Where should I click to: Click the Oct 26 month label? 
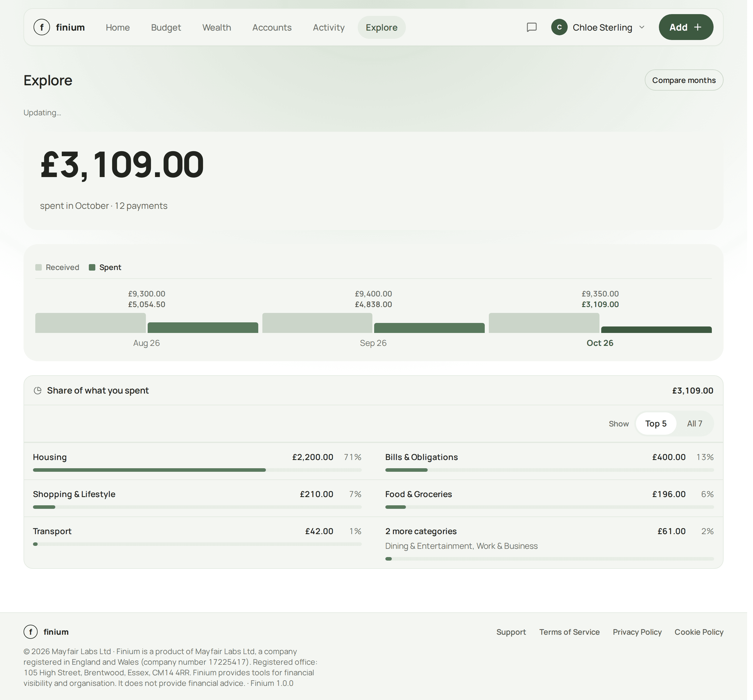[599, 343]
